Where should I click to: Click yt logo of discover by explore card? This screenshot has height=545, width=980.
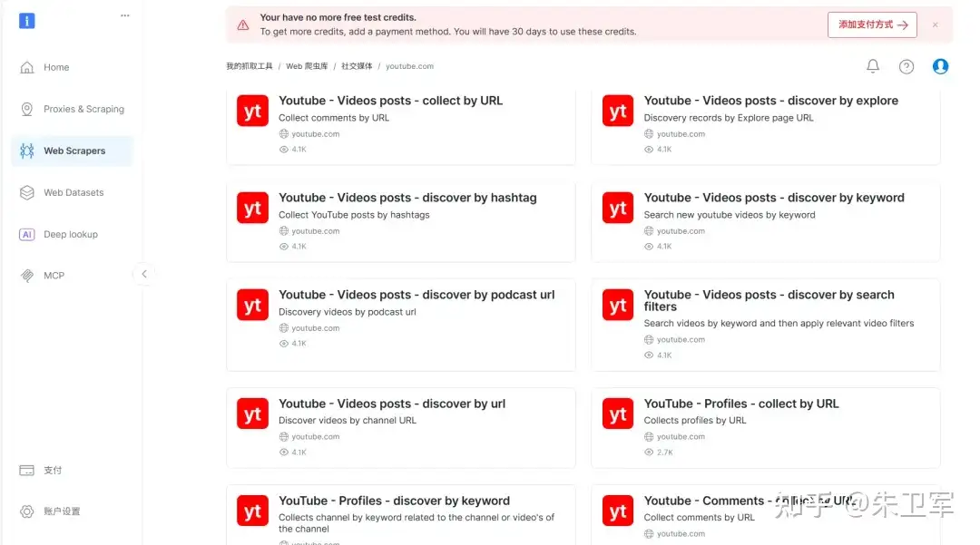[618, 111]
